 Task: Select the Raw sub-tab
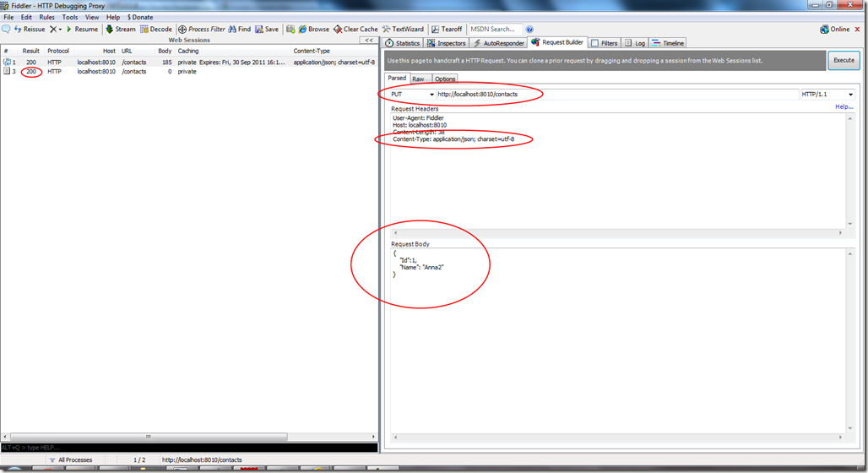click(x=419, y=79)
